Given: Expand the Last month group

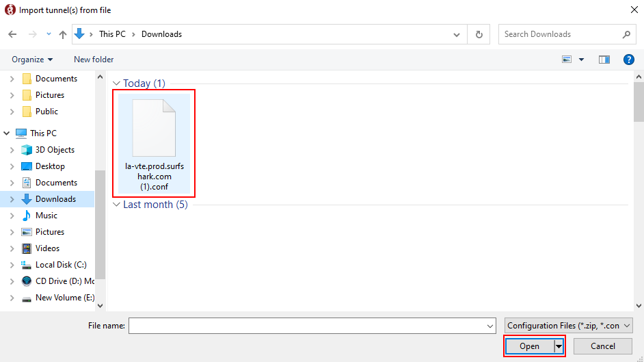Looking at the screenshot, I should point(116,205).
